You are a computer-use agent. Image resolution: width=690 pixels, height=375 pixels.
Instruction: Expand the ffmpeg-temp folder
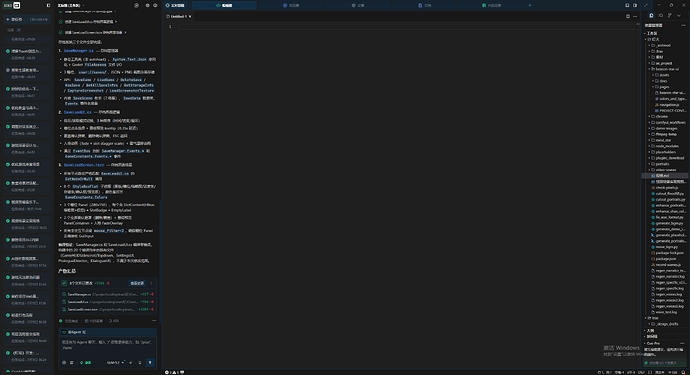coord(666,134)
